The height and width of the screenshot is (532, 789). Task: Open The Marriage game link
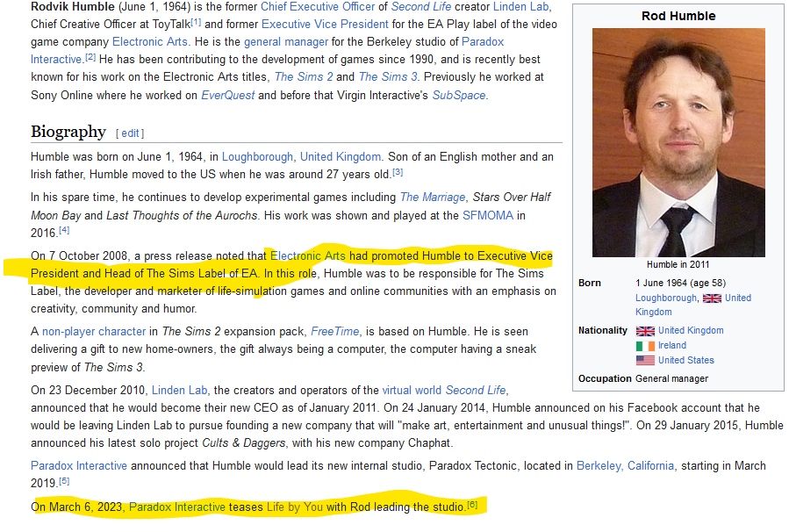click(x=433, y=198)
